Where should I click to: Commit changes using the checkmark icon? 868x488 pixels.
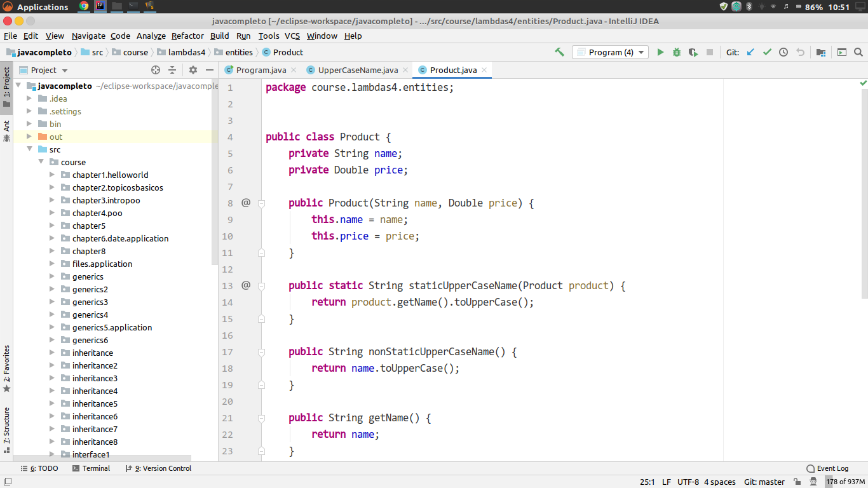point(767,52)
